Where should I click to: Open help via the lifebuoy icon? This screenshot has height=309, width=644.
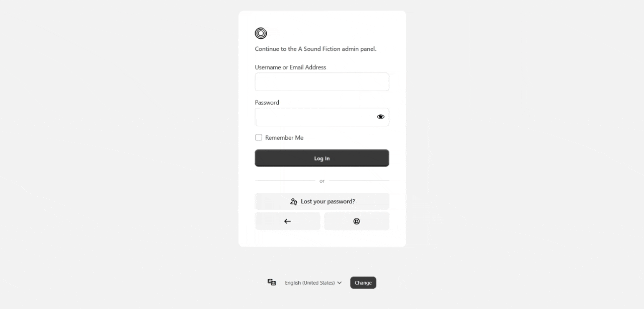[357, 221]
